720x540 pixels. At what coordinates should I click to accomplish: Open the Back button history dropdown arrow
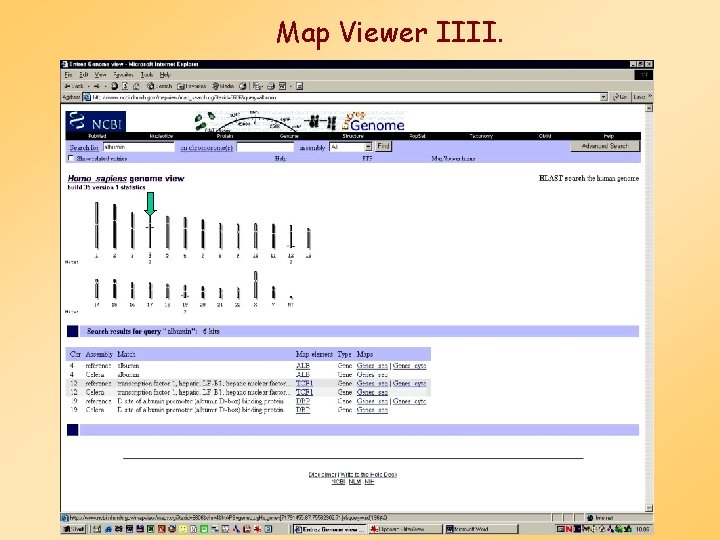pos(89,86)
